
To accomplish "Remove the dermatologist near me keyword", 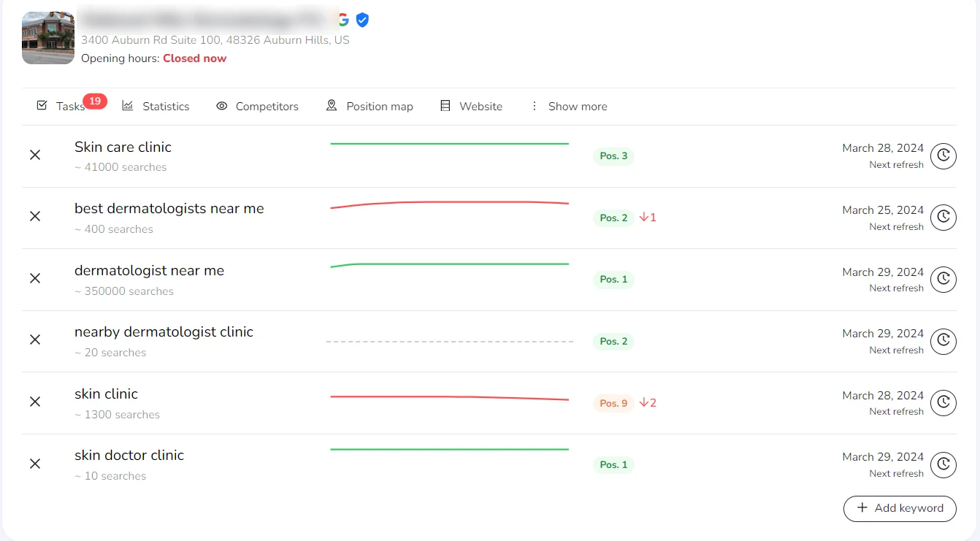I will tap(35, 278).
